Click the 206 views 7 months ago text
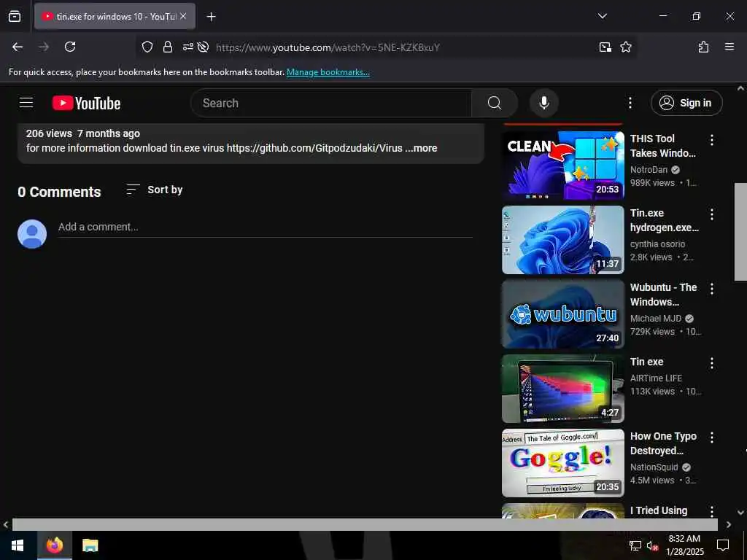Image resolution: width=747 pixels, height=560 pixels. coord(83,134)
